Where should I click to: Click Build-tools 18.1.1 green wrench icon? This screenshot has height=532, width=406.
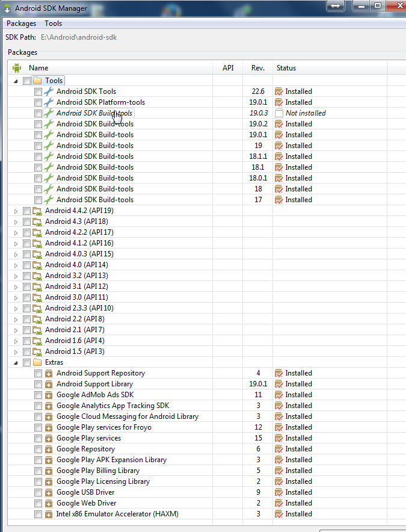pyautogui.click(x=49, y=156)
